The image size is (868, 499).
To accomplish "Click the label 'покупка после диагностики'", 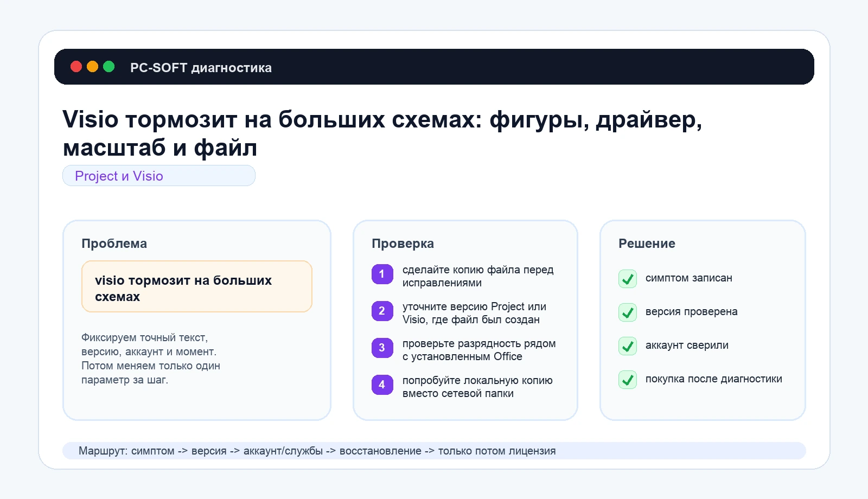I will click(x=713, y=379).
